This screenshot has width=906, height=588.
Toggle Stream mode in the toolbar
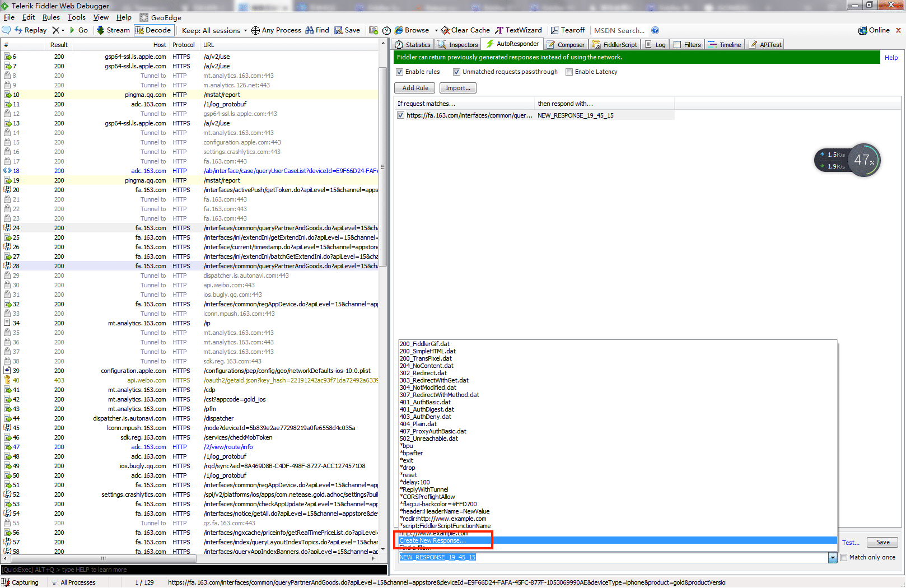point(113,30)
